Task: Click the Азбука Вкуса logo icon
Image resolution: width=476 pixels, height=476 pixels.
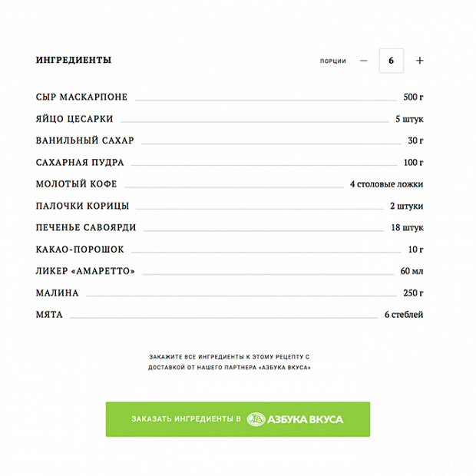Action: point(256,419)
